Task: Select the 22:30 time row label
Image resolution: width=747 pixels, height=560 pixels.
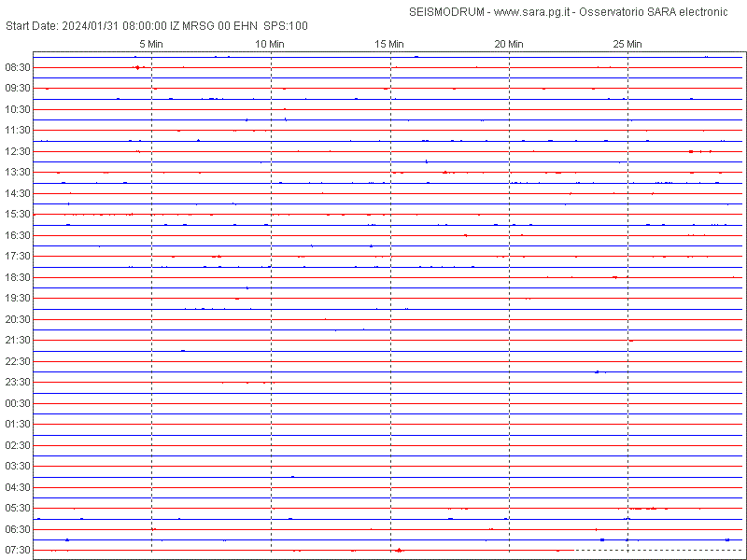Action: tap(18, 361)
